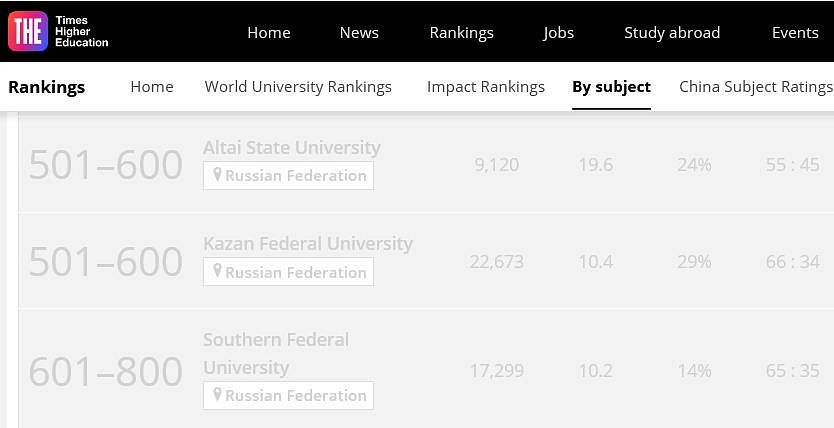
Task: Click Russian Federation tag under Altai State University
Action: click(x=296, y=176)
